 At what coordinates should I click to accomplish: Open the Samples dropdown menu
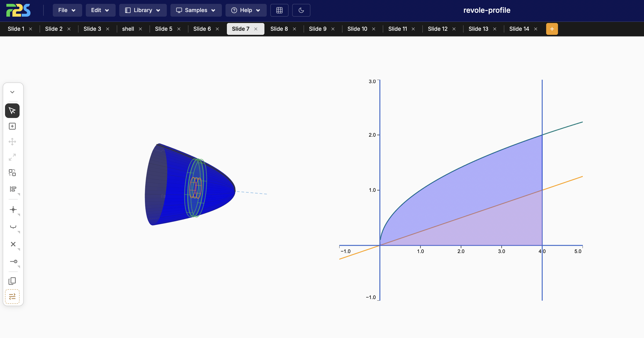[196, 10]
